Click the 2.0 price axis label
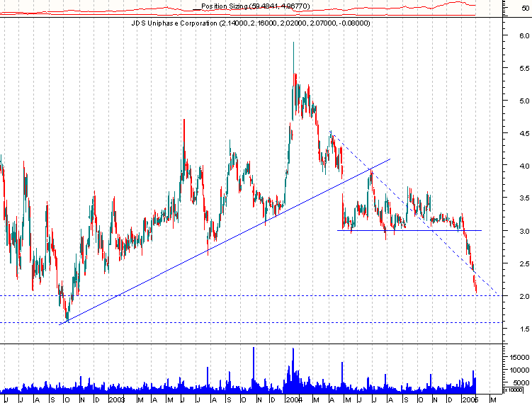532x403 pixels. click(524, 296)
